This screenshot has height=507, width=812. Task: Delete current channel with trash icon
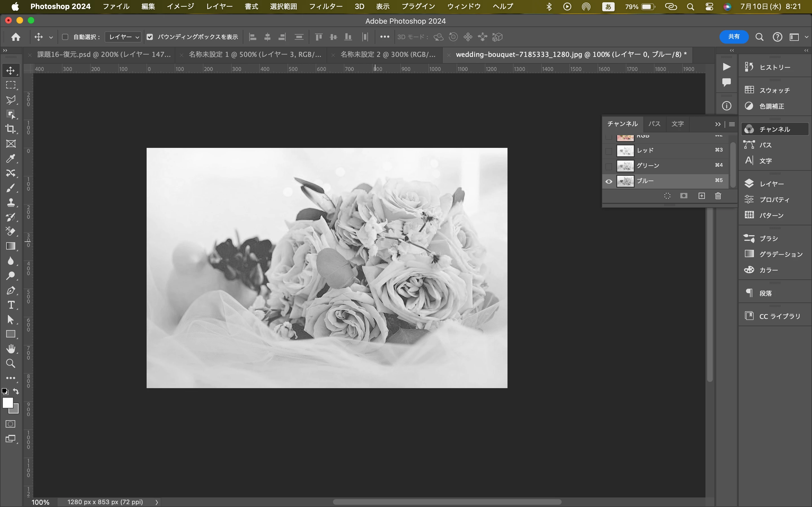(x=718, y=196)
